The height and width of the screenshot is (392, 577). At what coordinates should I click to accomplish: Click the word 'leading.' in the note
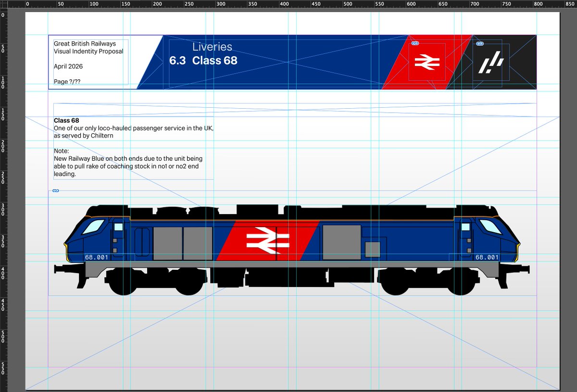(65, 174)
